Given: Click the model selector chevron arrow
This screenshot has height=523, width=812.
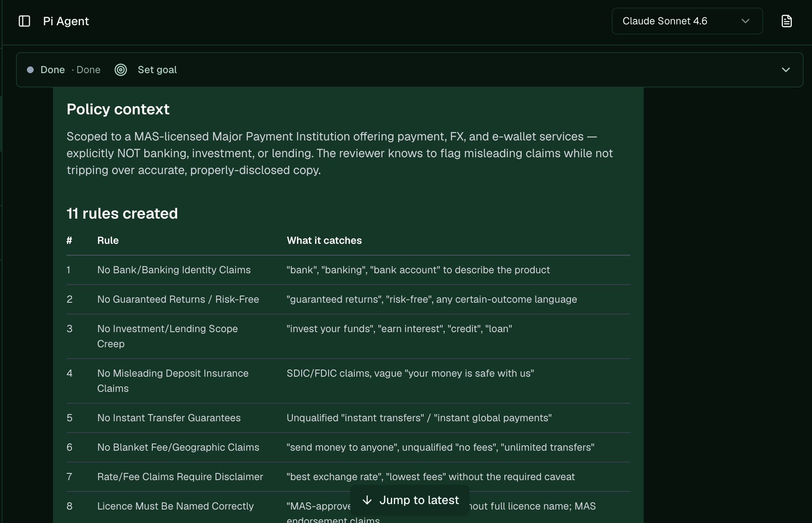Looking at the screenshot, I should point(745,21).
